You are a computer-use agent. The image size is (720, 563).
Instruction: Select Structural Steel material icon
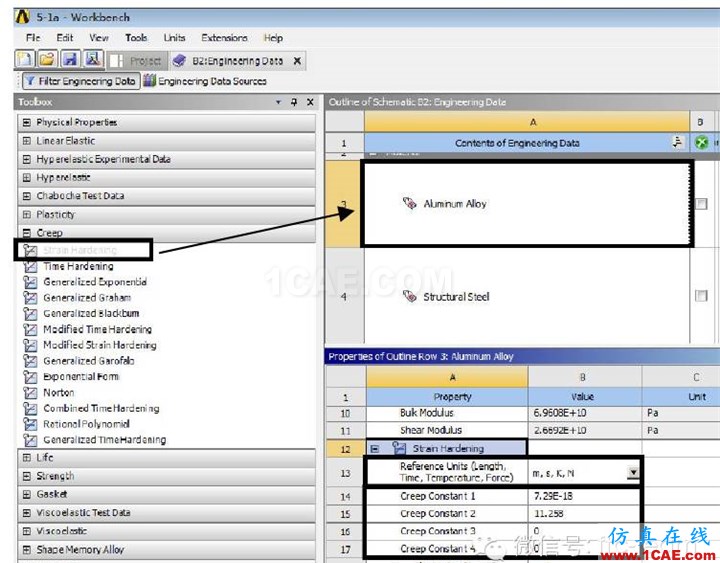pyautogui.click(x=410, y=296)
